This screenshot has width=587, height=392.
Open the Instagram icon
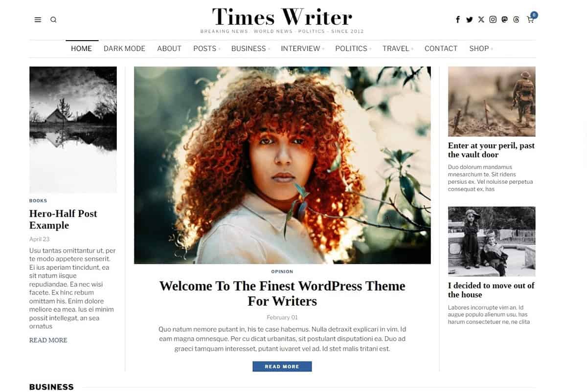(x=493, y=20)
